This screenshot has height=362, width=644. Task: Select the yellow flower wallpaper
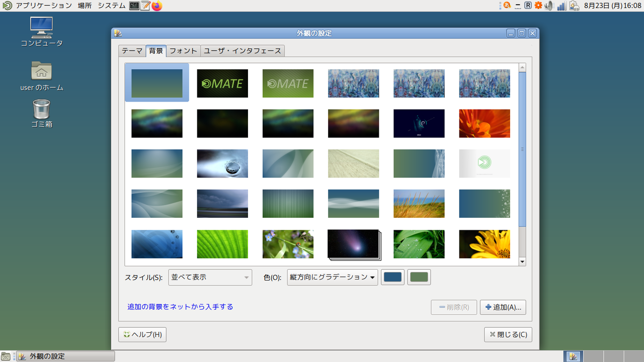[x=485, y=244]
